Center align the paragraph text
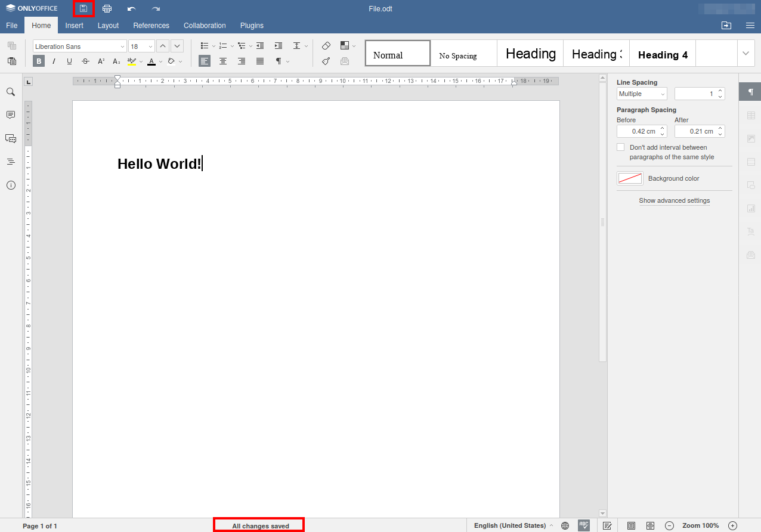Viewport: 761px width, 532px height. 223,61
